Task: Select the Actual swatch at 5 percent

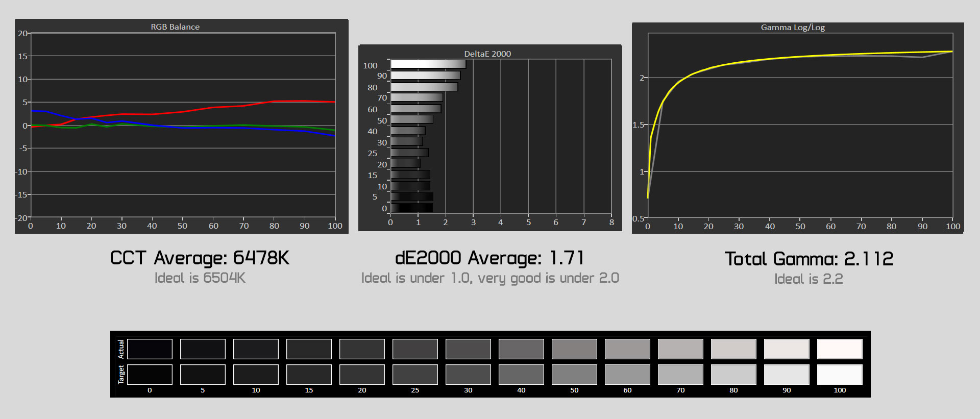Action: click(x=203, y=349)
